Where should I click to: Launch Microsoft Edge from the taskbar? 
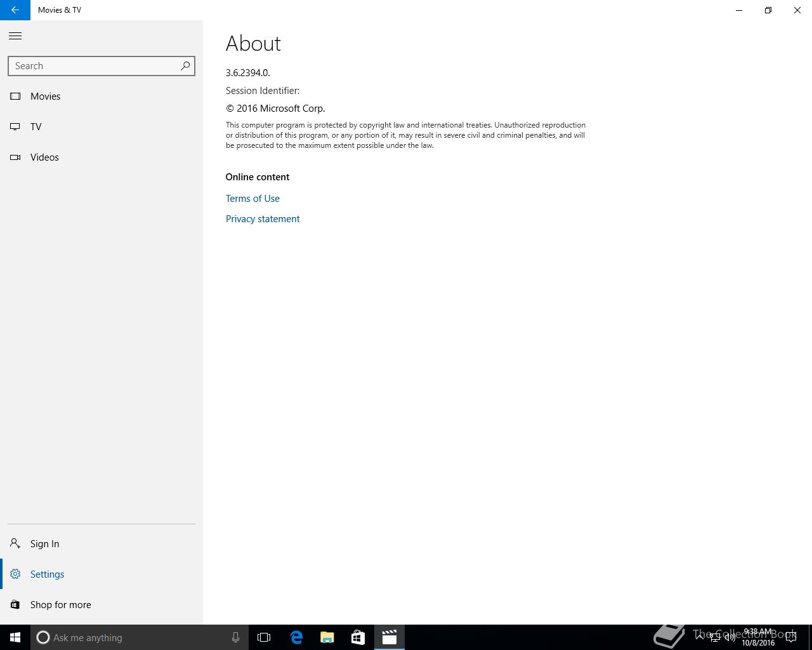(296, 637)
